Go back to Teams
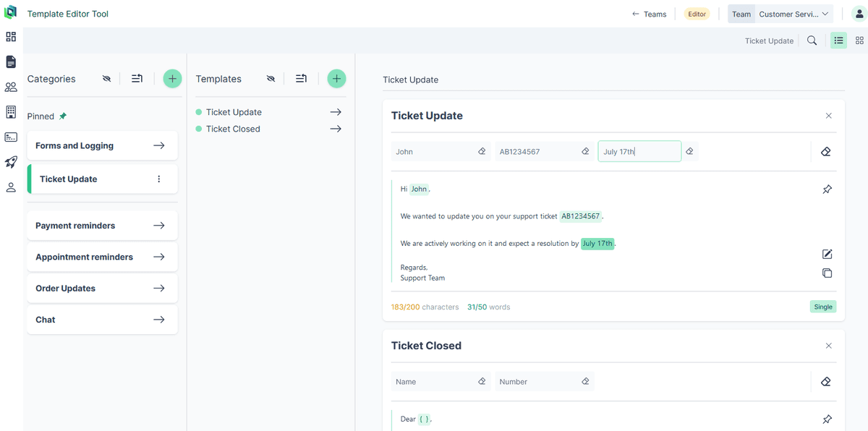Image resolution: width=868 pixels, height=431 pixels. tap(649, 14)
